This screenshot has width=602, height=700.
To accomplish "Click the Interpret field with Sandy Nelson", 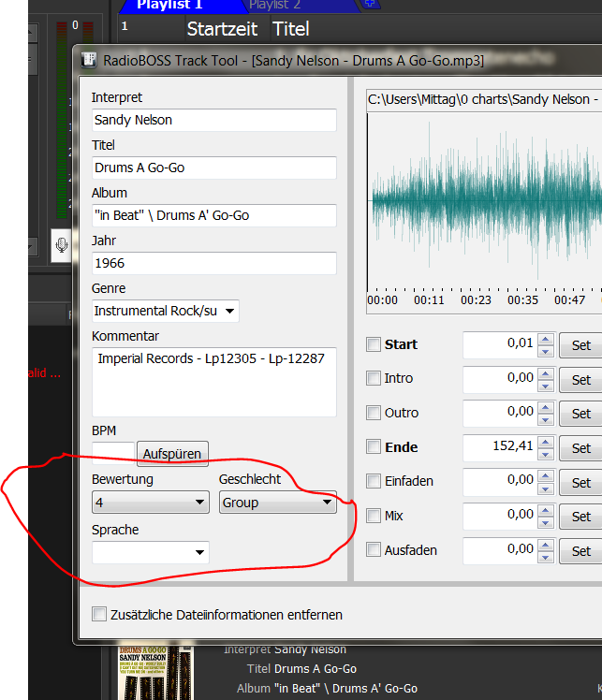I will click(x=213, y=120).
